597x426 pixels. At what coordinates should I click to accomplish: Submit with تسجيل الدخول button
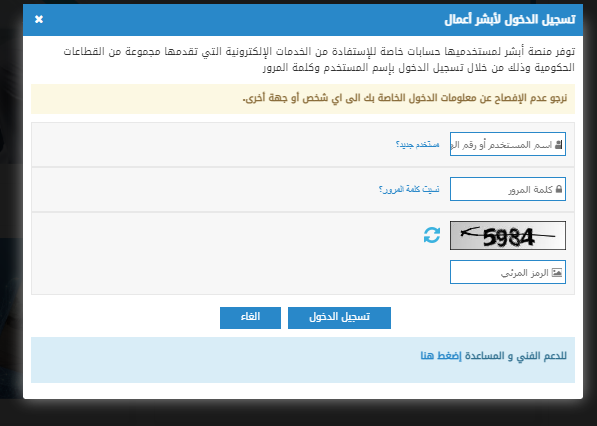pos(339,318)
